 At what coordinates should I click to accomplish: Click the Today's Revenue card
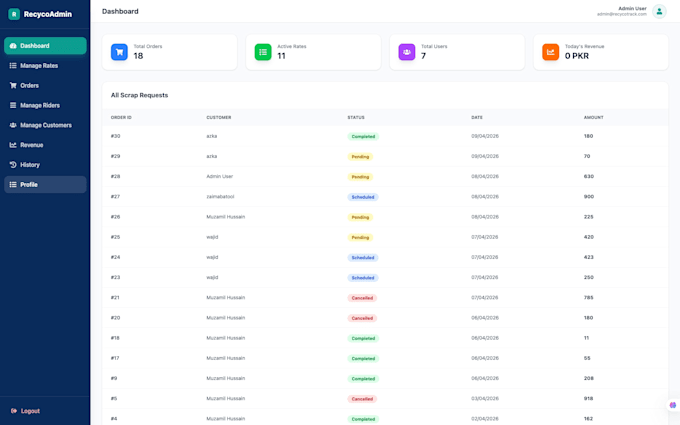[x=601, y=52]
